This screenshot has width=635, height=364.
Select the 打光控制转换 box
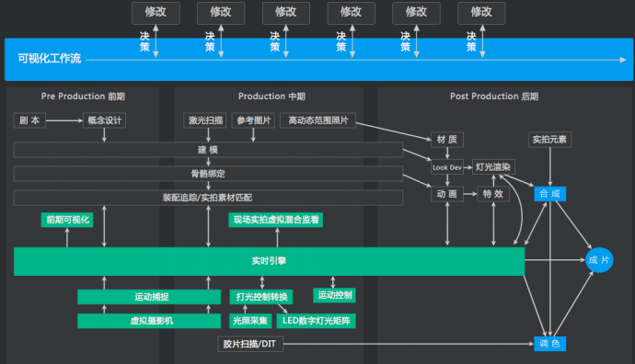click(x=261, y=297)
